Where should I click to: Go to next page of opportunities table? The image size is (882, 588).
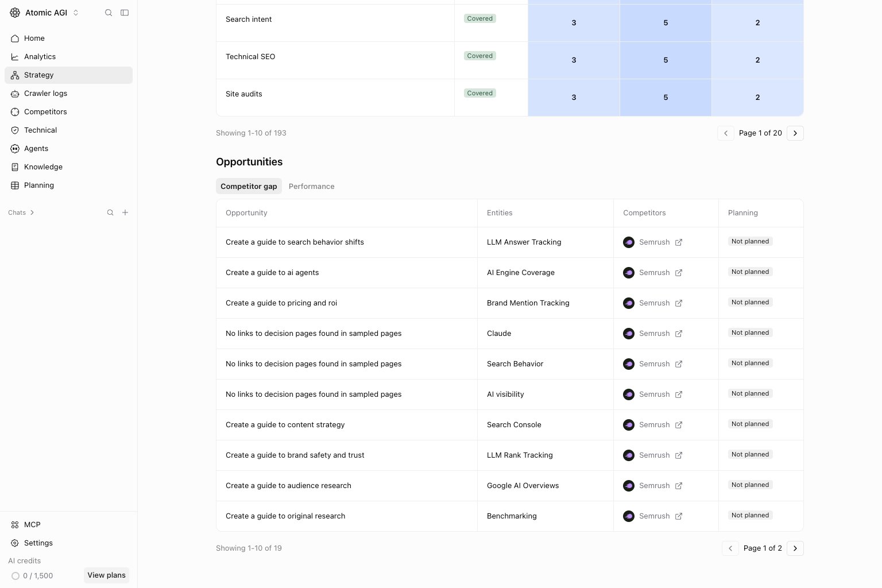pyautogui.click(x=795, y=548)
